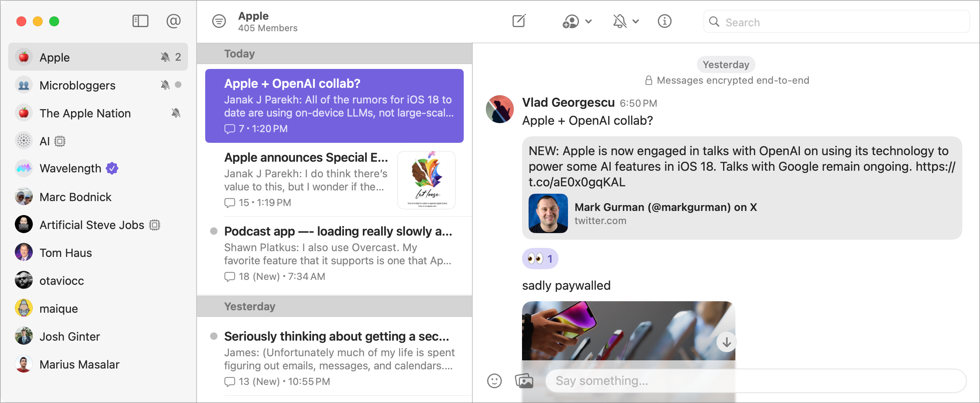This screenshot has width=980, height=403.
Task: Open the emoji picker beside the message box
Action: (x=495, y=381)
